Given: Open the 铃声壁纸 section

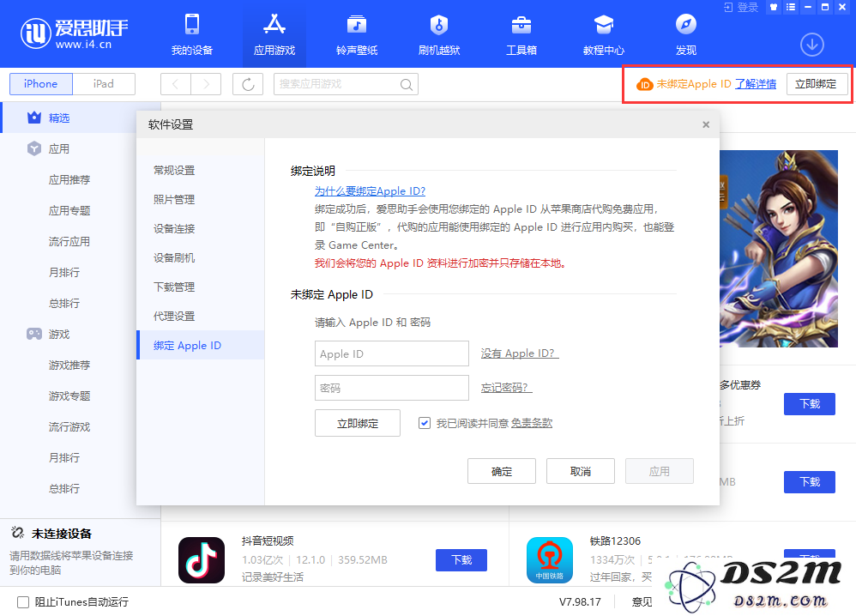Looking at the screenshot, I should click(357, 33).
